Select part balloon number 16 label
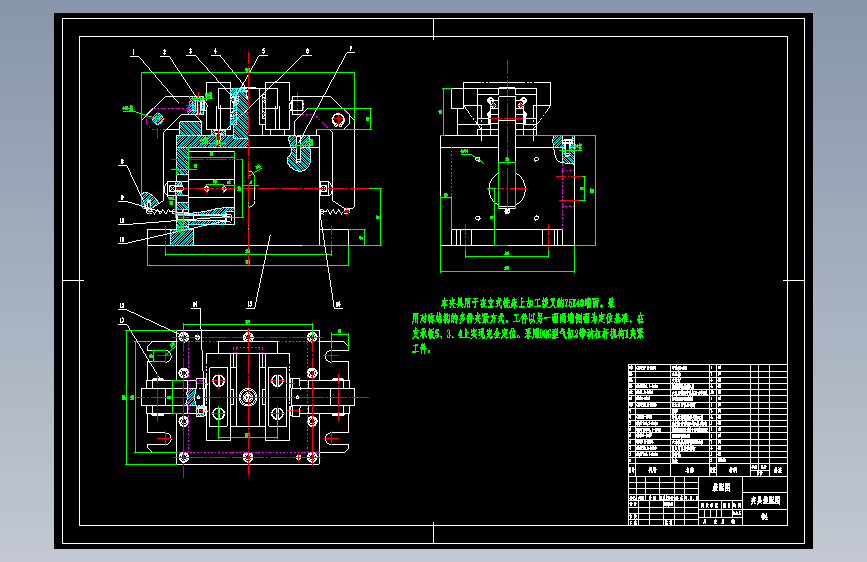 [x=338, y=305]
